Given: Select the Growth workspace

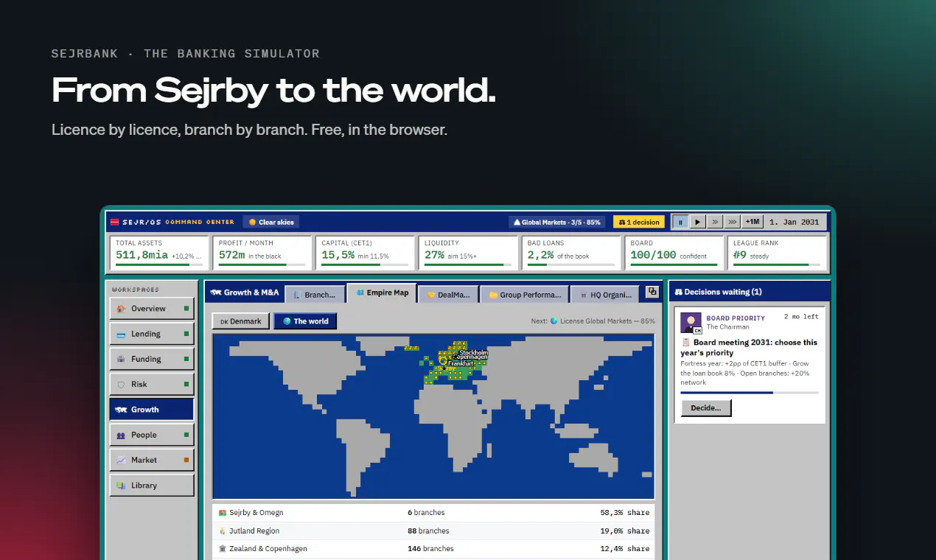Looking at the screenshot, I should pyautogui.click(x=152, y=410).
